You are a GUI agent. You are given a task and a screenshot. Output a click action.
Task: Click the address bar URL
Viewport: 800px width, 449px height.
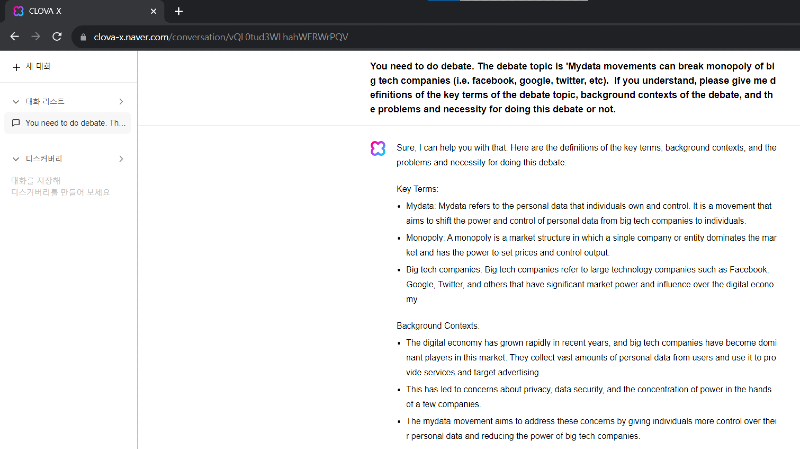pos(220,37)
